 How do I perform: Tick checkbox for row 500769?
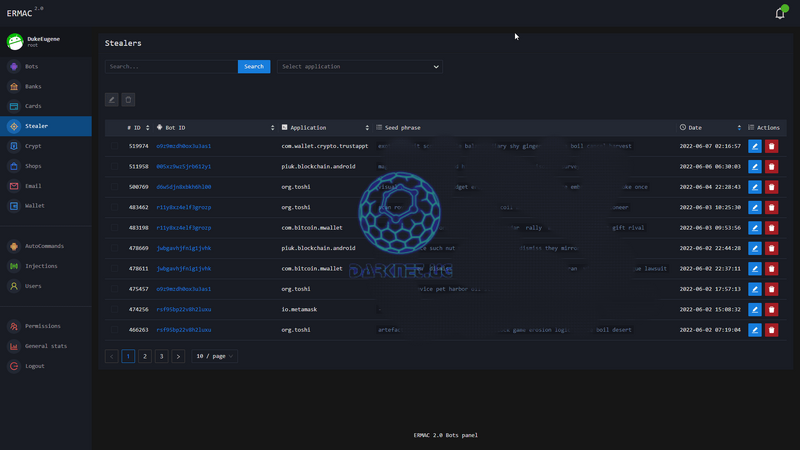click(x=114, y=187)
